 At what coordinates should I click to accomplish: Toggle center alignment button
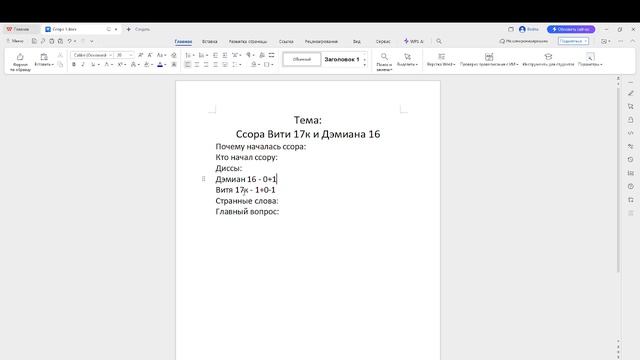pos(197,64)
